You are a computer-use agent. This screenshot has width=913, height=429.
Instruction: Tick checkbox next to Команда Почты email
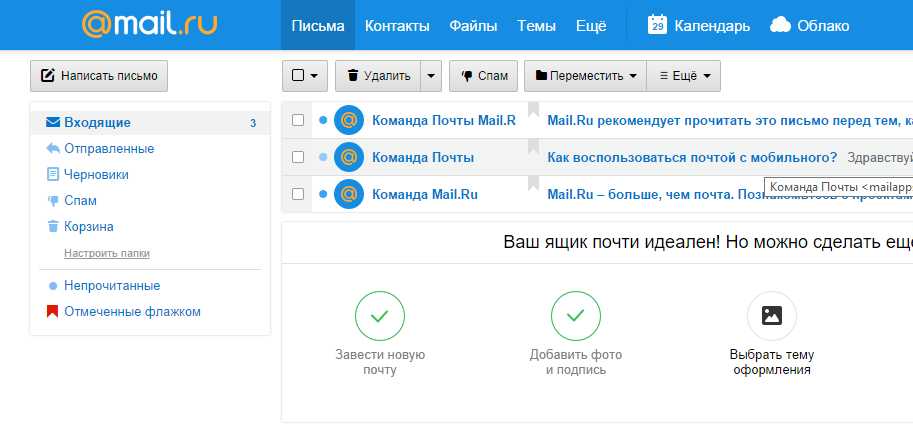pos(298,157)
